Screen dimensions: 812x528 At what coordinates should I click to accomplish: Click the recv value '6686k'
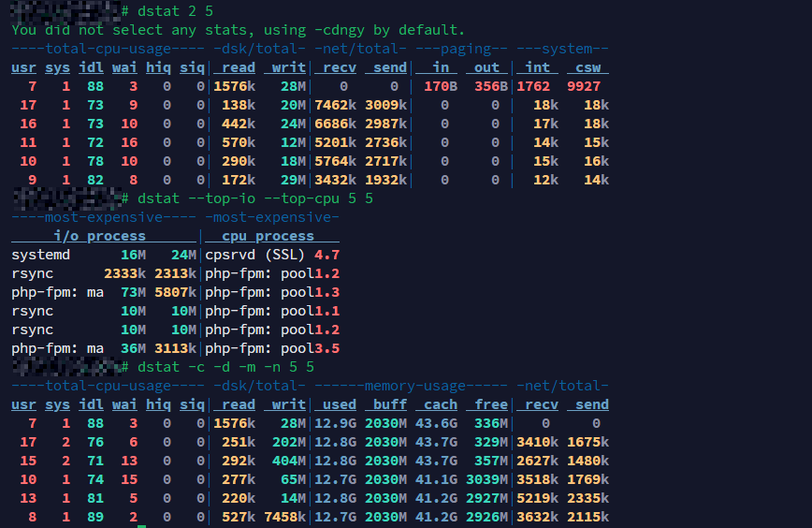tap(335, 124)
